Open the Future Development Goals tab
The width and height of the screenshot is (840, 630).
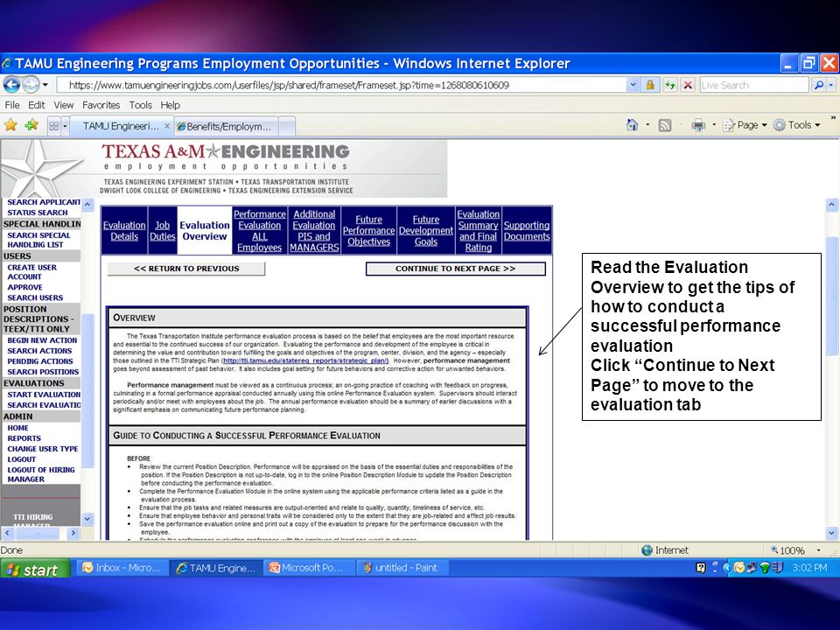[x=426, y=231]
